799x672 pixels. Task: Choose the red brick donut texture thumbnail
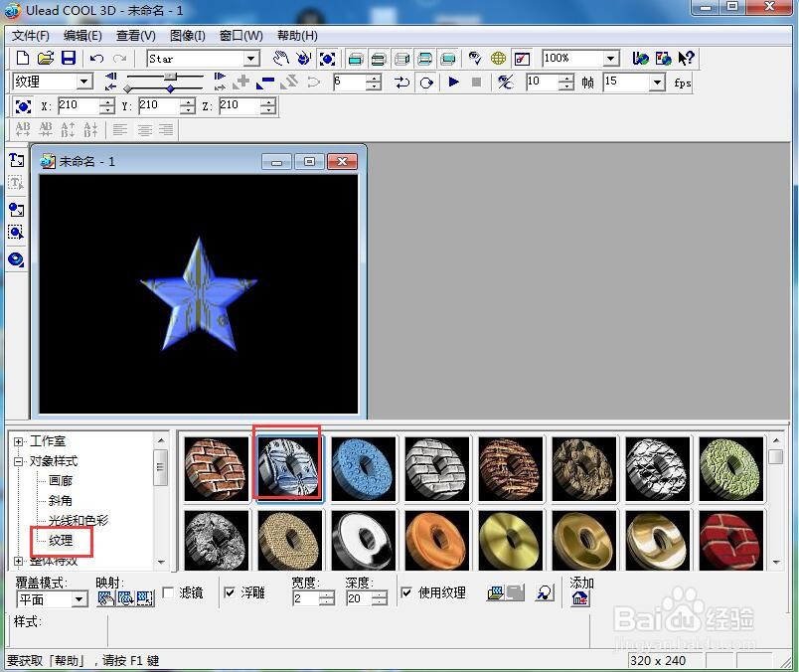click(x=731, y=541)
